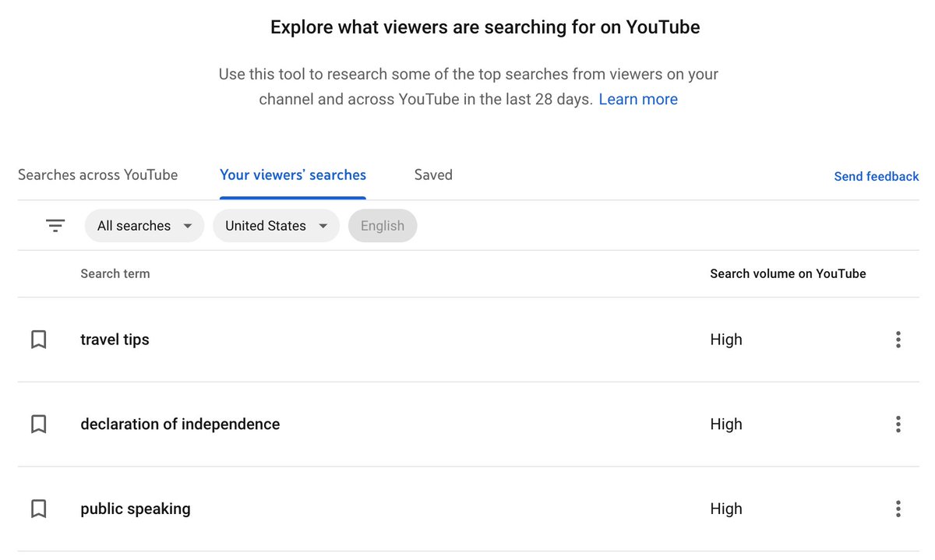Open the United States country dropdown
This screenshot has width=935, height=560.
point(276,226)
